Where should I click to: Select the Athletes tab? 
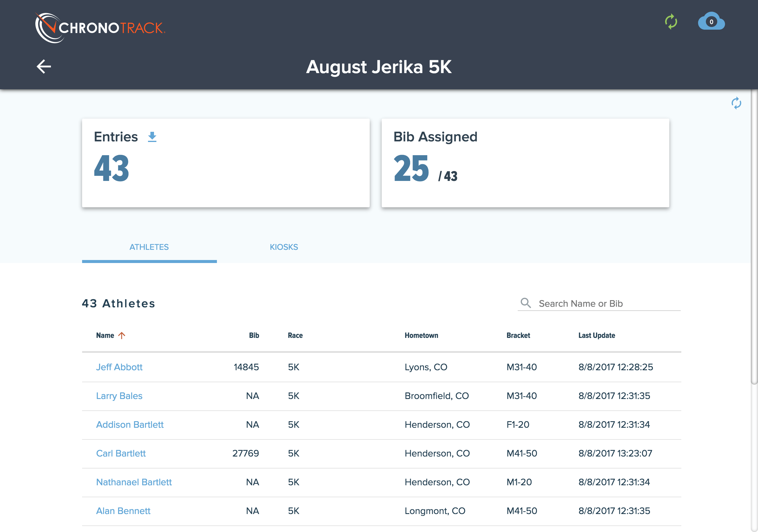coord(149,247)
